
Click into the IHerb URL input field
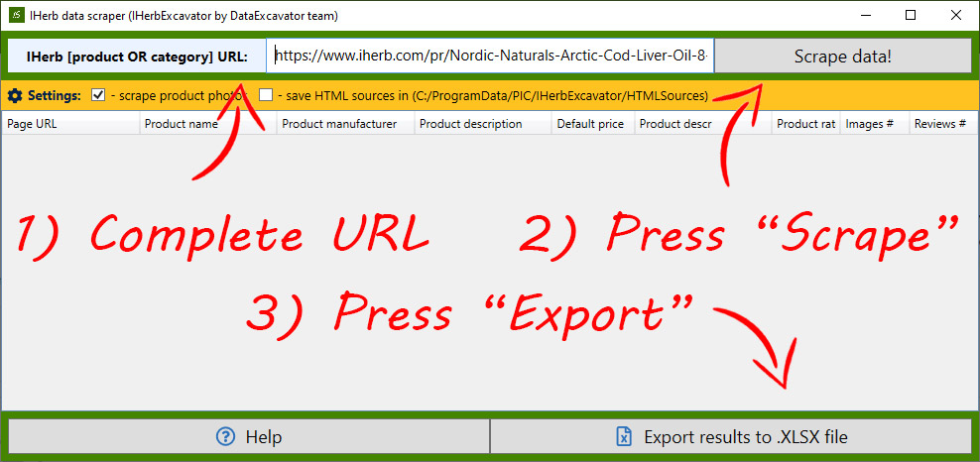pyautogui.click(x=490, y=57)
